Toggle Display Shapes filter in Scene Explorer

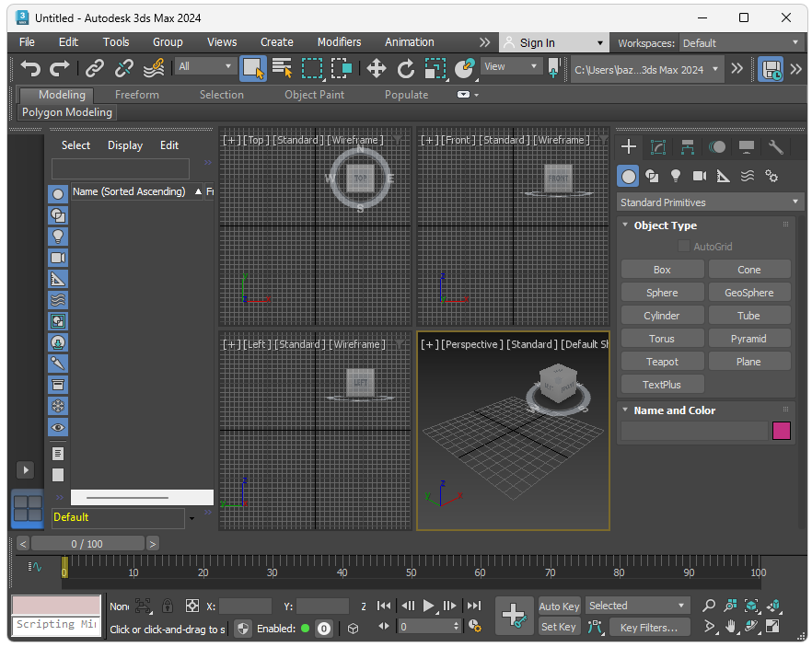click(58, 215)
